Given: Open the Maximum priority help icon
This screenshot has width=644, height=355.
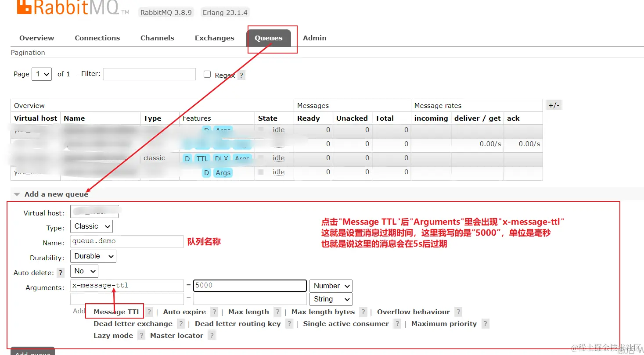Looking at the screenshot, I should coord(485,324).
